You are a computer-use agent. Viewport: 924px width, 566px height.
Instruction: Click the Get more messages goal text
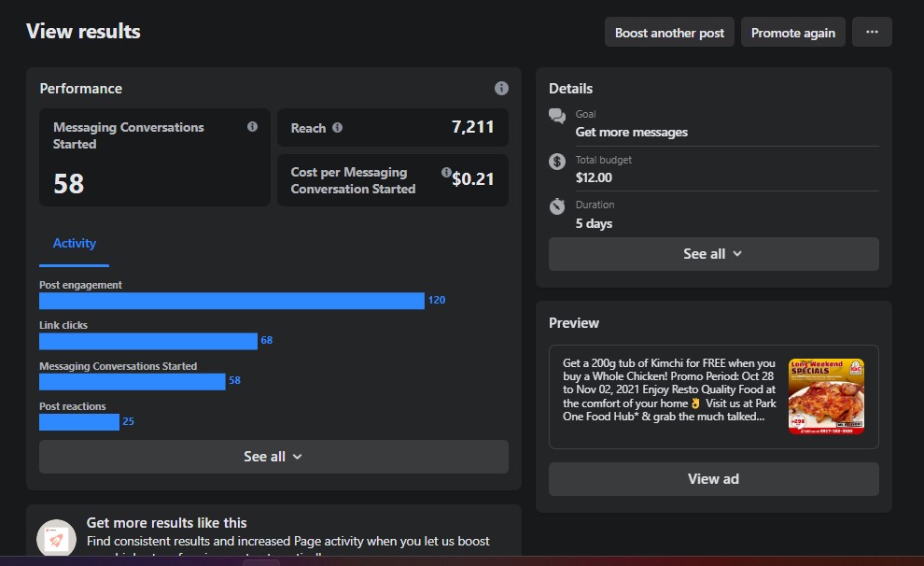point(632,132)
